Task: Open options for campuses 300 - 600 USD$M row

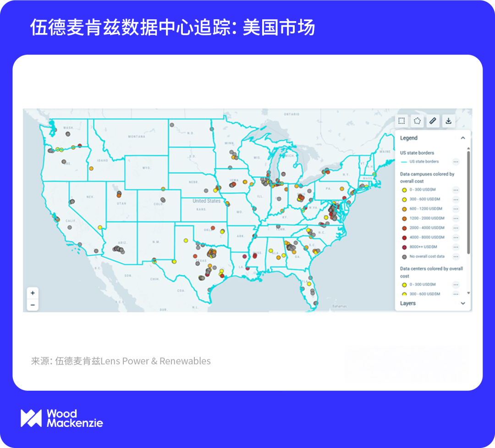Action: coord(456,199)
